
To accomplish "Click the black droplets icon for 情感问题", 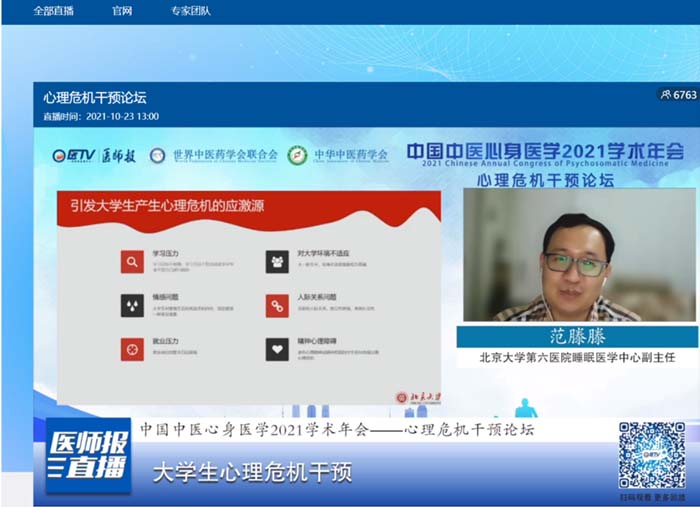I will pos(132,306).
